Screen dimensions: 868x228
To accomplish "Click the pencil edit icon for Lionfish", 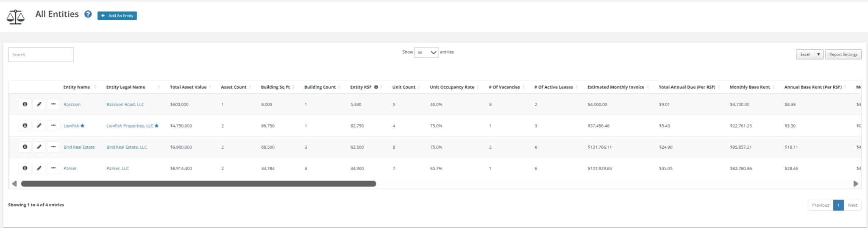I will pos(39,125).
